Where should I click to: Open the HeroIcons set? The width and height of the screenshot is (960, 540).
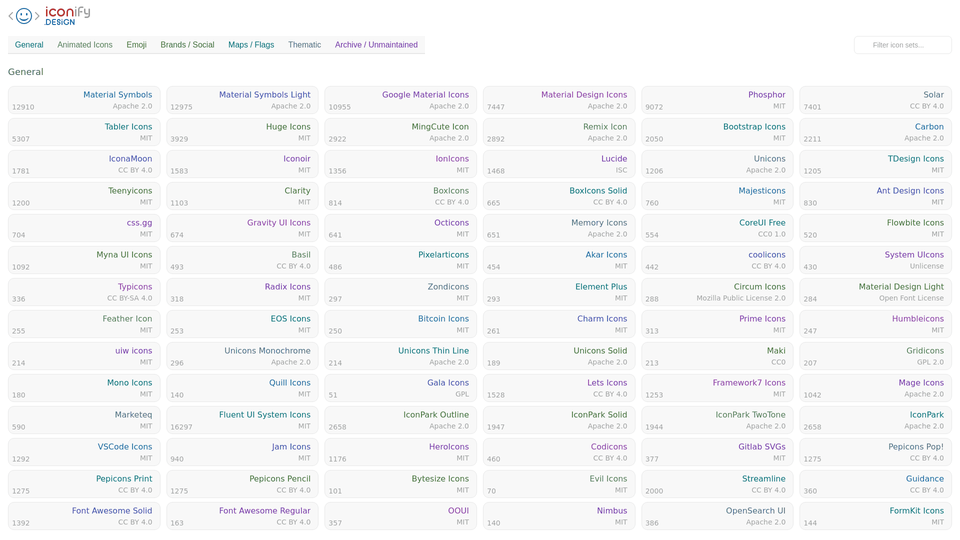[x=400, y=452]
